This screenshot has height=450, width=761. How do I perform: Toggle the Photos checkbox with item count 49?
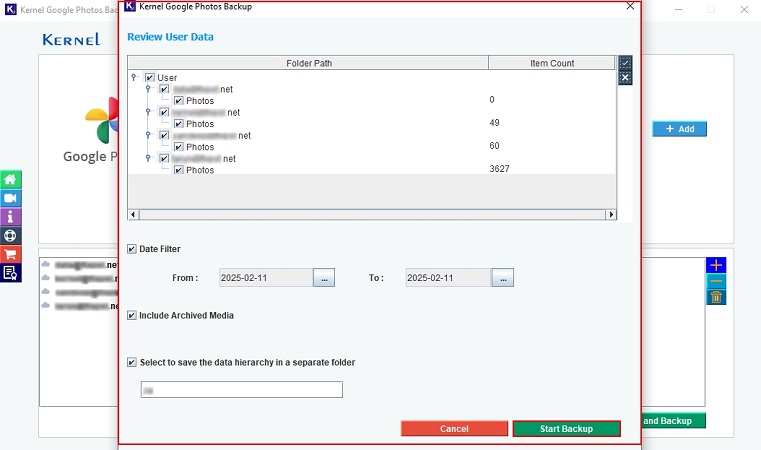coord(179,124)
